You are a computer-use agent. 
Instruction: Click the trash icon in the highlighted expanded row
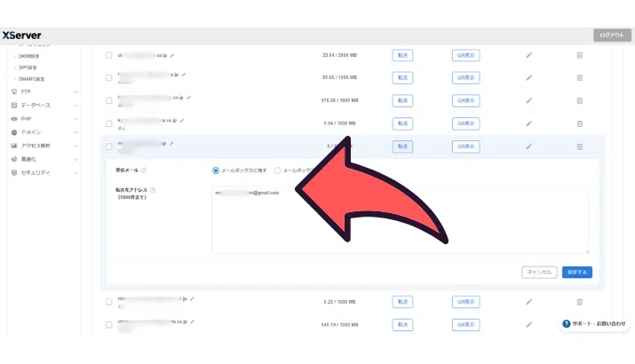pos(580,146)
